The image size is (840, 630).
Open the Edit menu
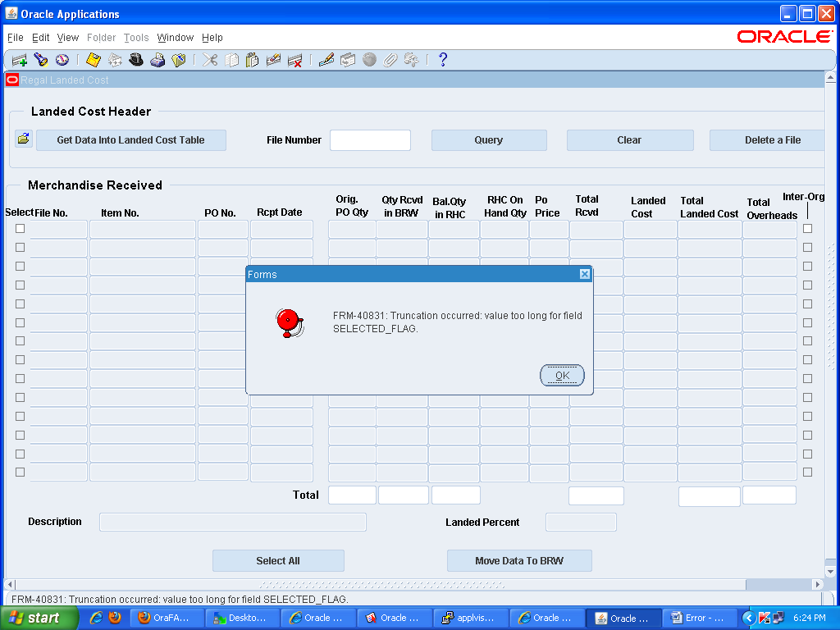[40, 38]
